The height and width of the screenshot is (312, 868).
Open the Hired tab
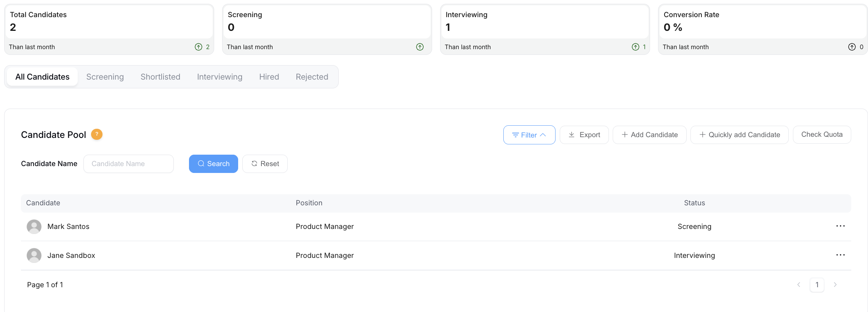tap(269, 77)
